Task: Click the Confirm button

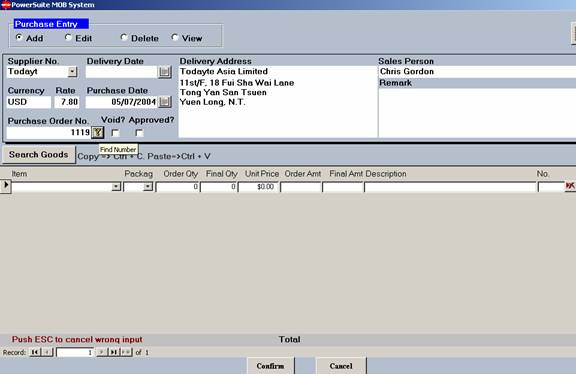Action: (x=270, y=366)
